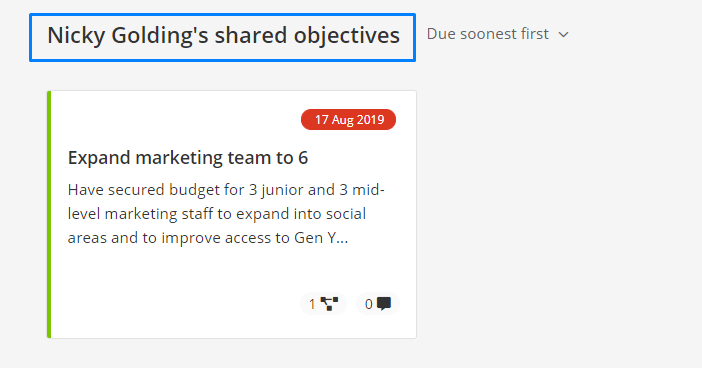Click the '17 Aug 2019' due date badge
Image resolution: width=702 pixels, height=368 pixels.
click(x=348, y=120)
